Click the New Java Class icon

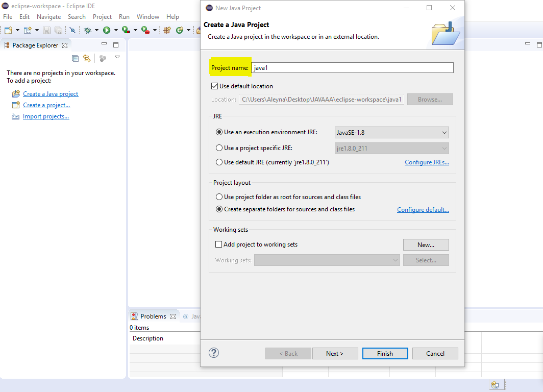click(x=180, y=31)
